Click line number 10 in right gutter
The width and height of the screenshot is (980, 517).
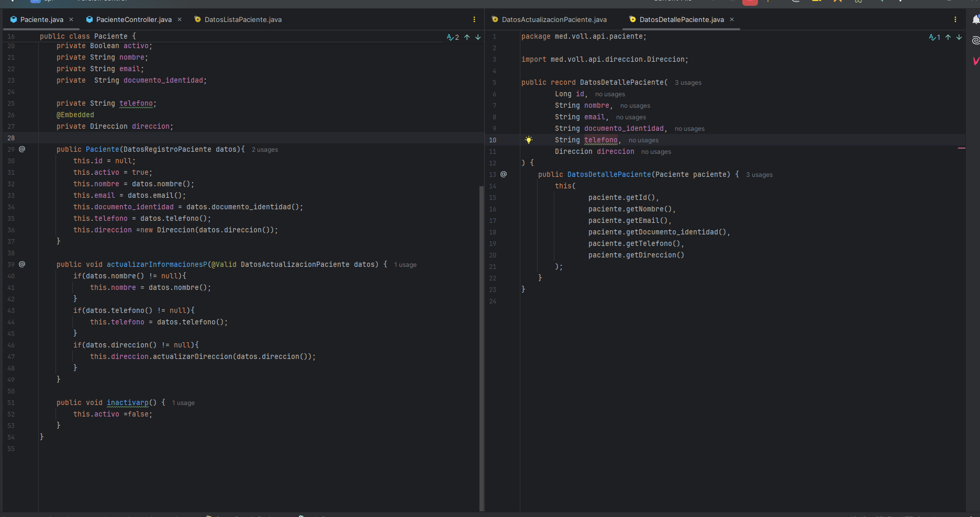click(493, 140)
